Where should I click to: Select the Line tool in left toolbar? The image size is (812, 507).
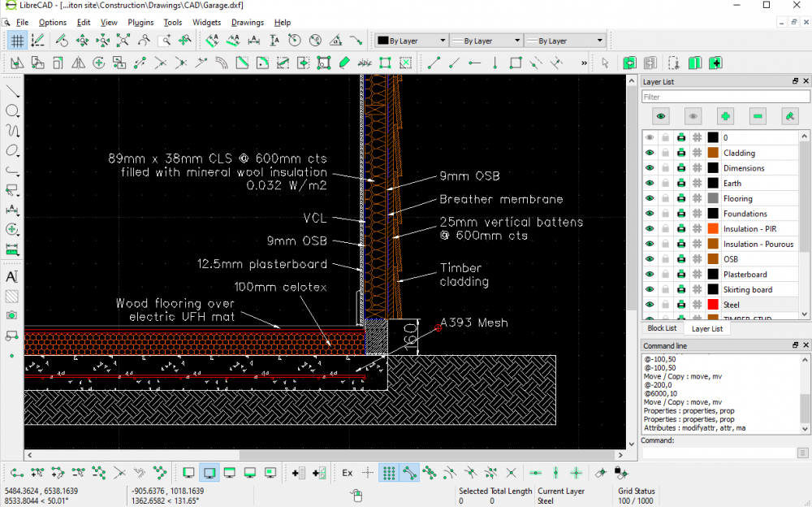coord(12,92)
